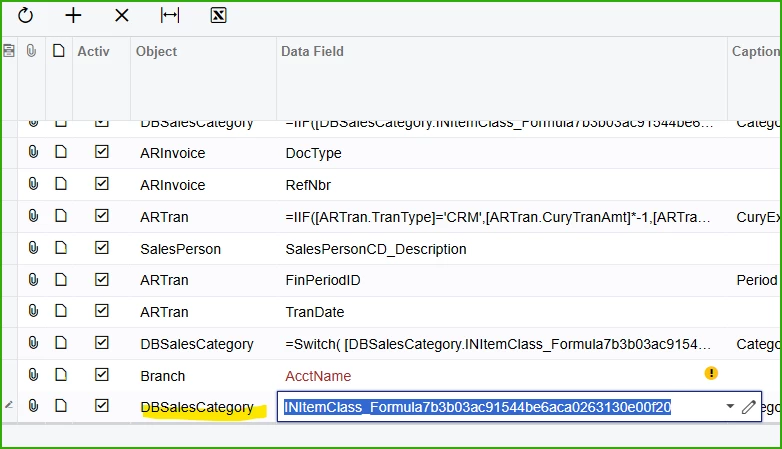The height and width of the screenshot is (449, 782).
Task: Toggle Active checkbox for ARInvoice RefNbr
Action: coord(102,184)
